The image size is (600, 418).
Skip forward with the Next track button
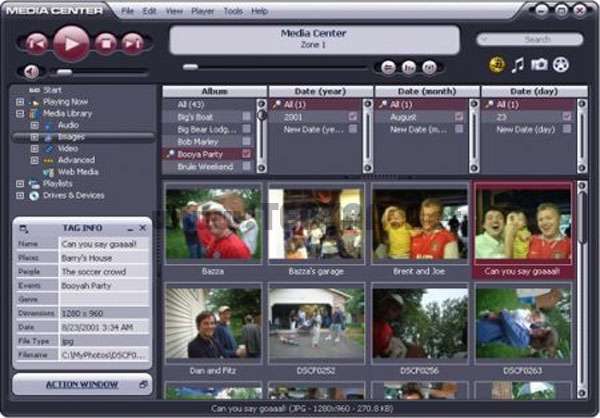(132, 43)
